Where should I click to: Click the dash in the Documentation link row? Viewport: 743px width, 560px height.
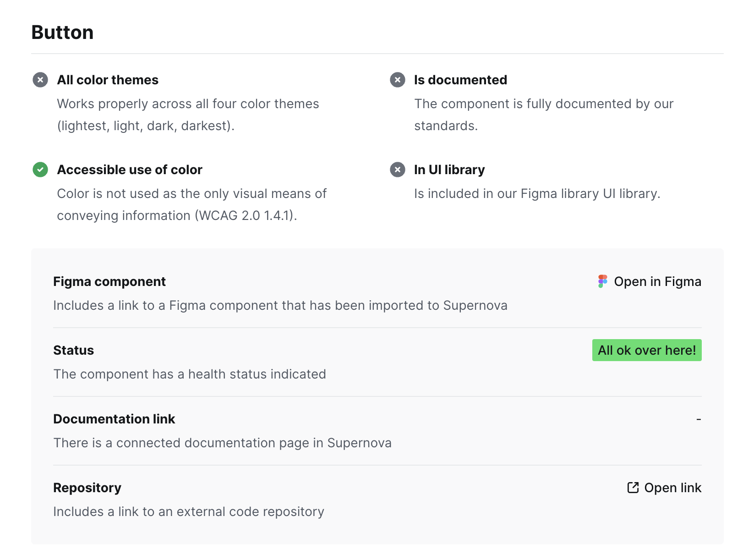pyautogui.click(x=698, y=419)
